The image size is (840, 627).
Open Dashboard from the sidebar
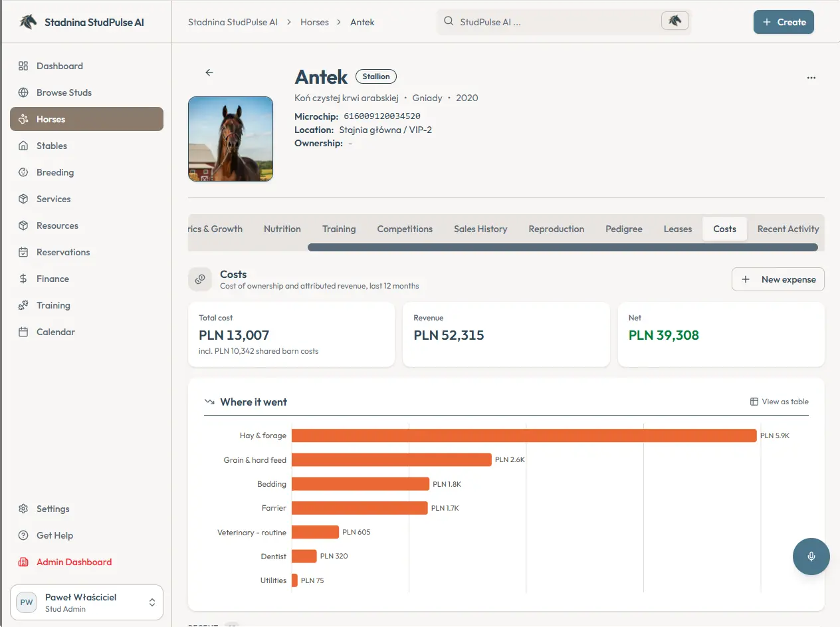(x=86, y=66)
